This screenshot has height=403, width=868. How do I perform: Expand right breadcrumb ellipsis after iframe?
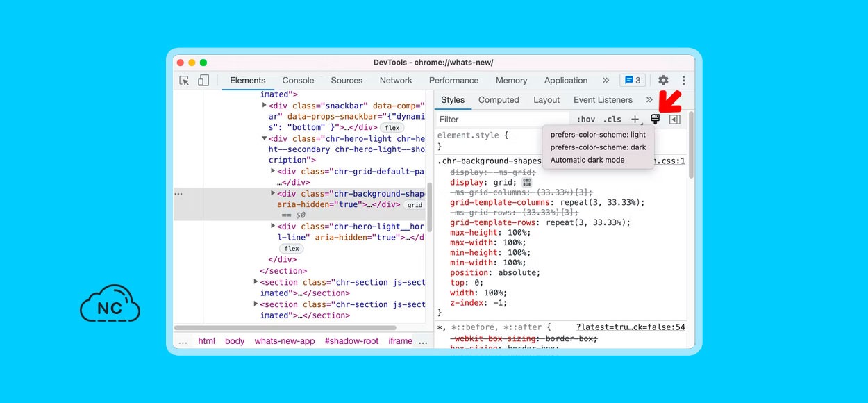(x=423, y=341)
